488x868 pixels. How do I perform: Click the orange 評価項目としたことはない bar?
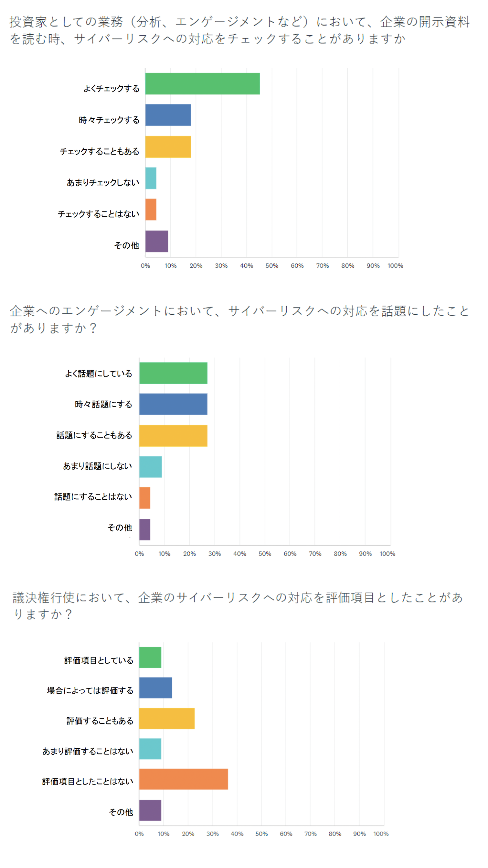coord(183,779)
